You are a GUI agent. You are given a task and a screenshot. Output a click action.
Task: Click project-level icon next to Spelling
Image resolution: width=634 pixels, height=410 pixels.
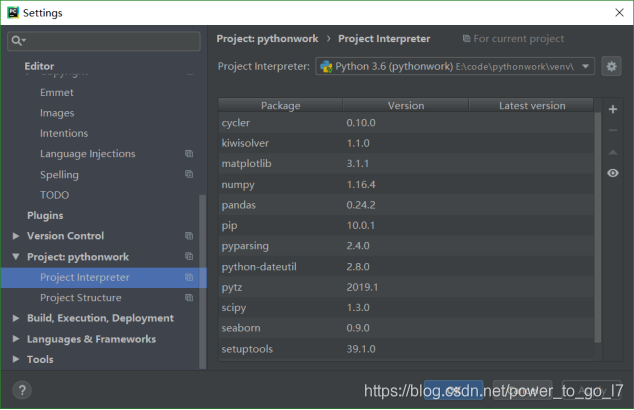coord(189,174)
